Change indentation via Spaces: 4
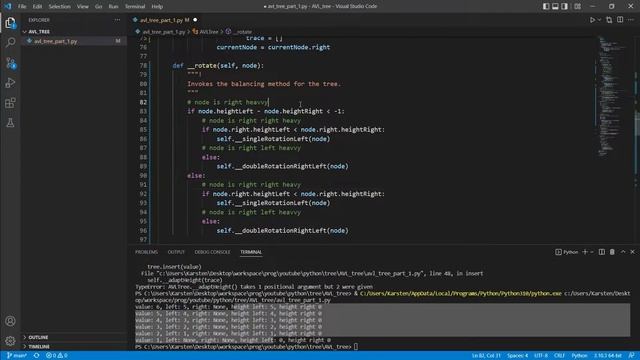 517,356
